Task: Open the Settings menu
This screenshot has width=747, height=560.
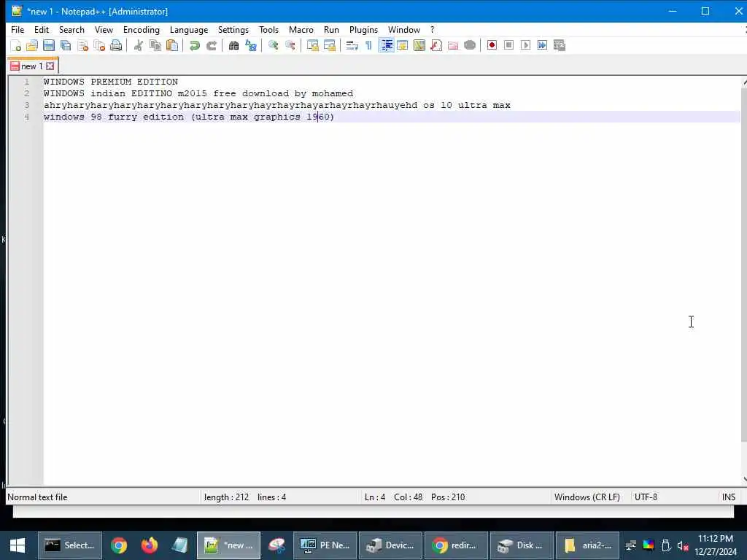Action: [233, 29]
